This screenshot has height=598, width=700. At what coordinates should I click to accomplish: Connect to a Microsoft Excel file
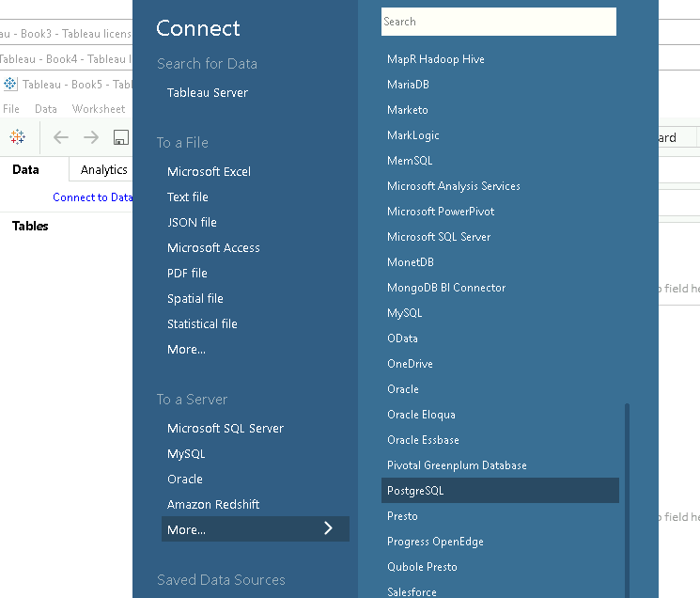pyautogui.click(x=209, y=171)
